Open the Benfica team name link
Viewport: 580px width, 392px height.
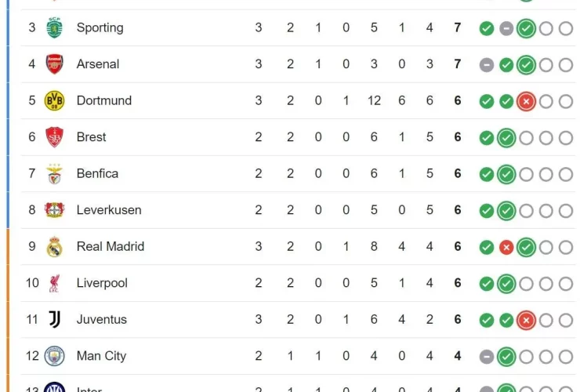(98, 173)
